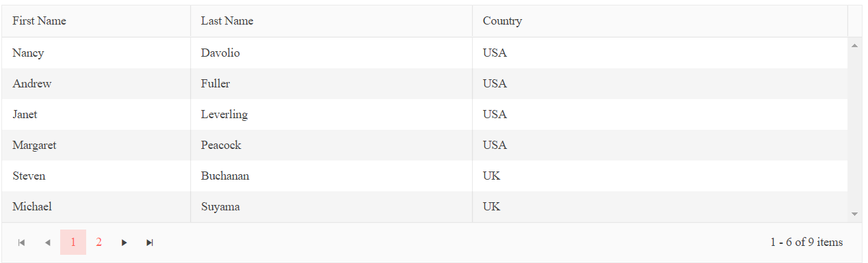This screenshot has width=868, height=263.
Task: Sort by the Last Name column header
Action: click(x=331, y=21)
